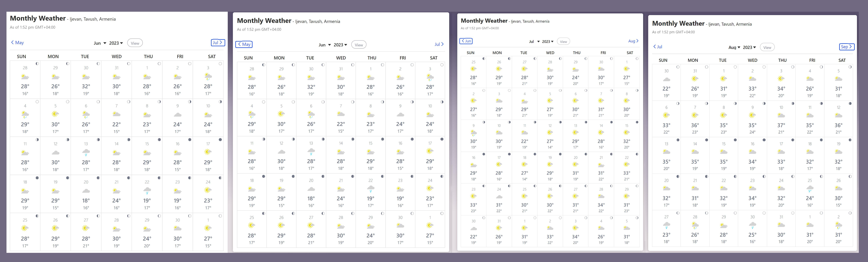Click the cloud icon on June 9 in leftmost calendar
The image size is (868, 262).
[178, 115]
